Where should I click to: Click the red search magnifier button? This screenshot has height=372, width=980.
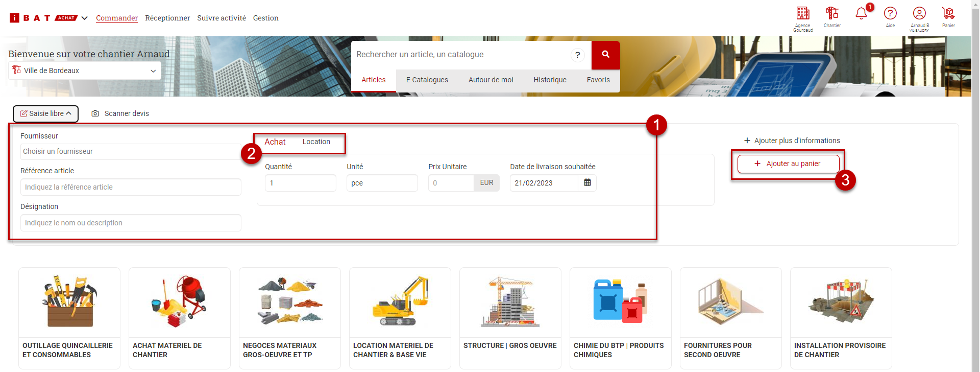pos(605,55)
